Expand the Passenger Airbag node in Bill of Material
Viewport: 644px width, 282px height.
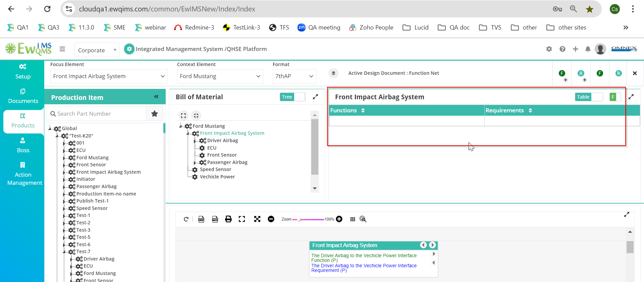pos(195,163)
